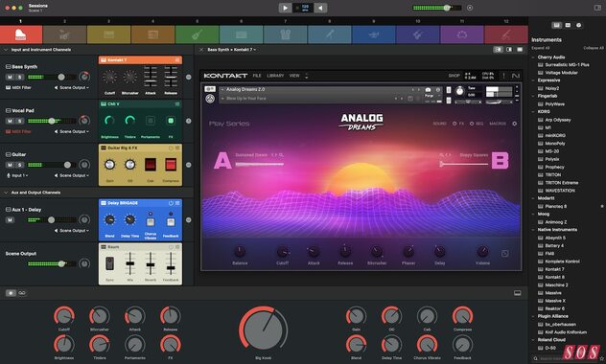Mute the Aux 1 - Delay channel
606x364 pixels.
pos(10,220)
